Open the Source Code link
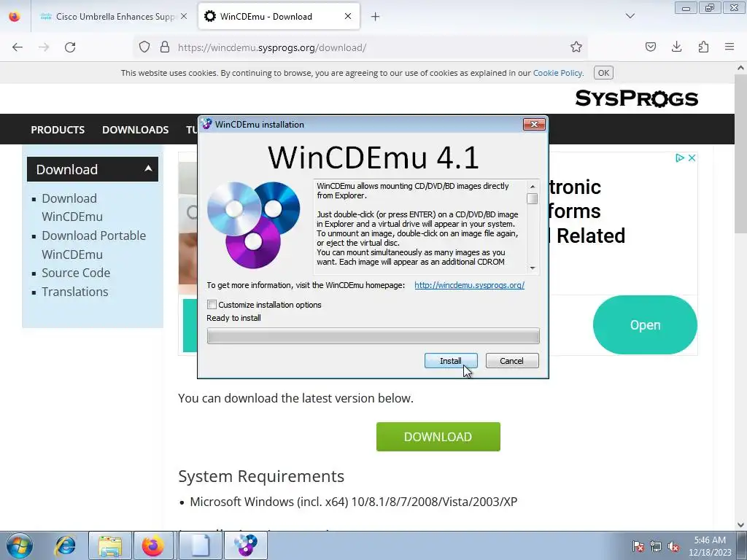 (x=76, y=273)
